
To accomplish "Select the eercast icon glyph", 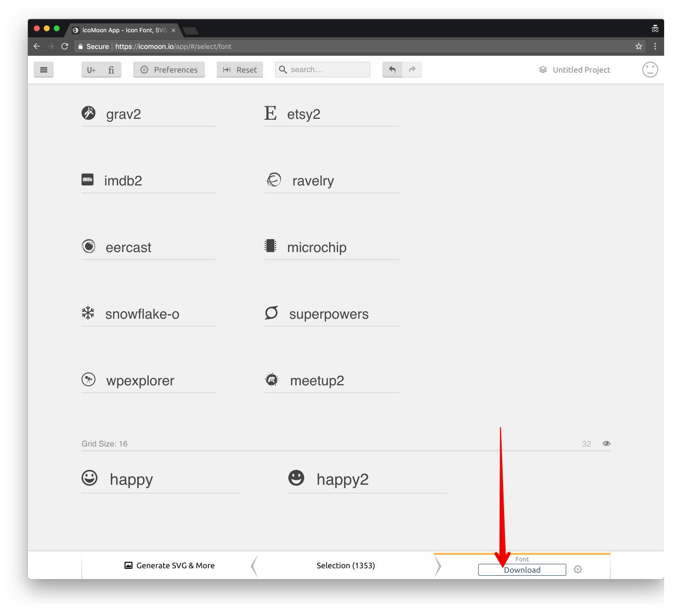I will click(x=88, y=246).
